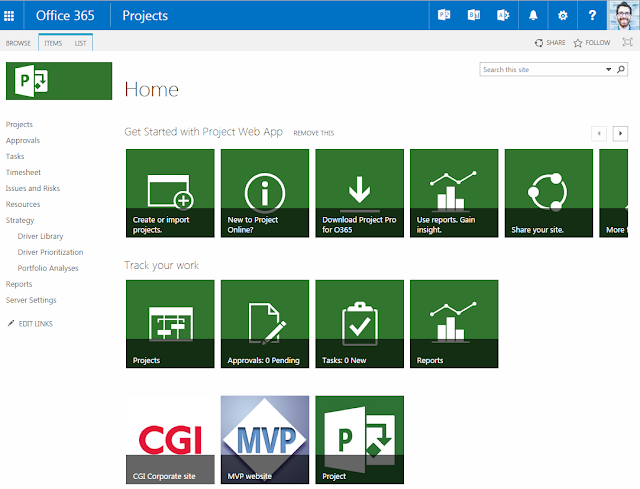This screenshot has height=489, width=640.
Task: Open Tasks in left navigation
Action: [15, 156]
